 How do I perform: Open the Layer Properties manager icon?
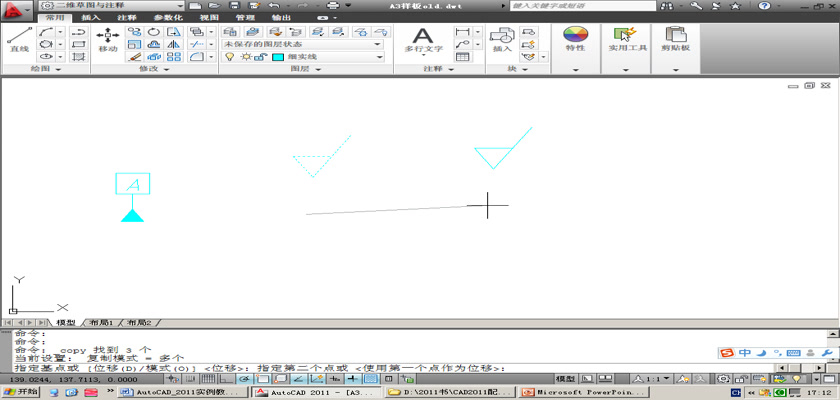pyautogui.click(x=230, y=32)
